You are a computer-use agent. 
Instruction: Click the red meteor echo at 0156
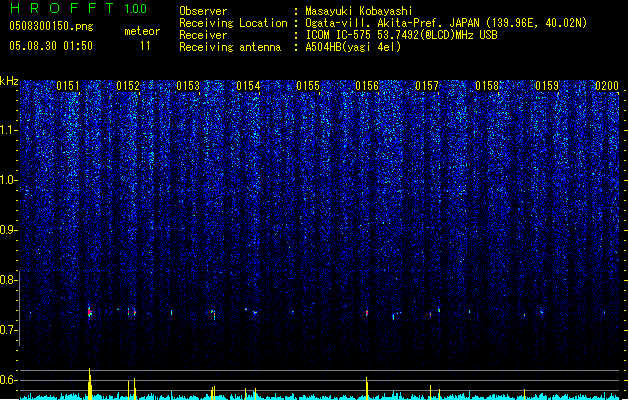click(x=367, y=313)
